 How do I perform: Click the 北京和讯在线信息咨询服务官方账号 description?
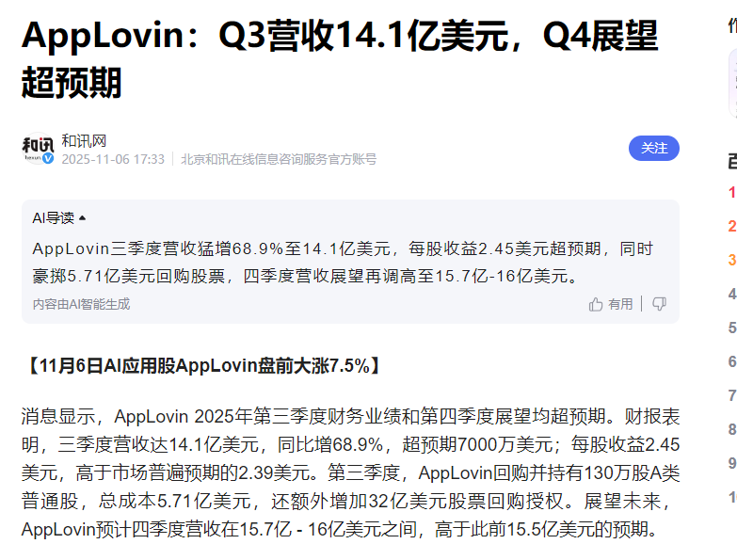(x=279, y=160)
